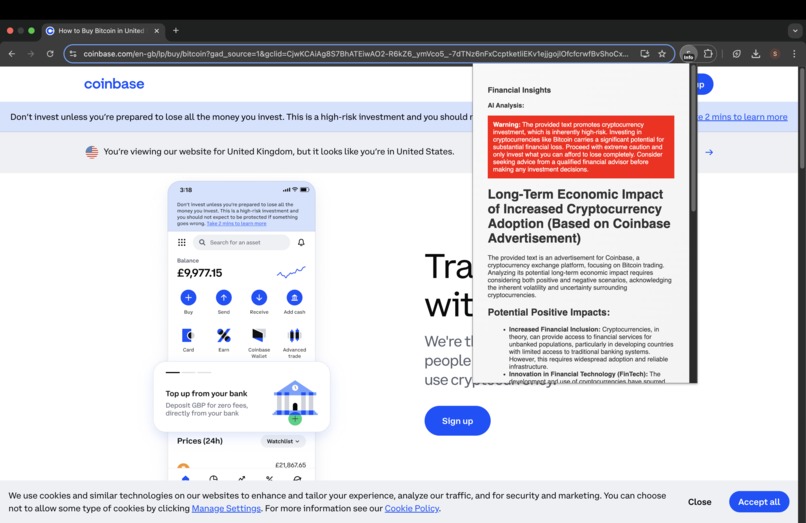Click the £9,977.15 balance value
Image resolution: width=806 pixels, height=523 pixels.
tap(199, 273)
